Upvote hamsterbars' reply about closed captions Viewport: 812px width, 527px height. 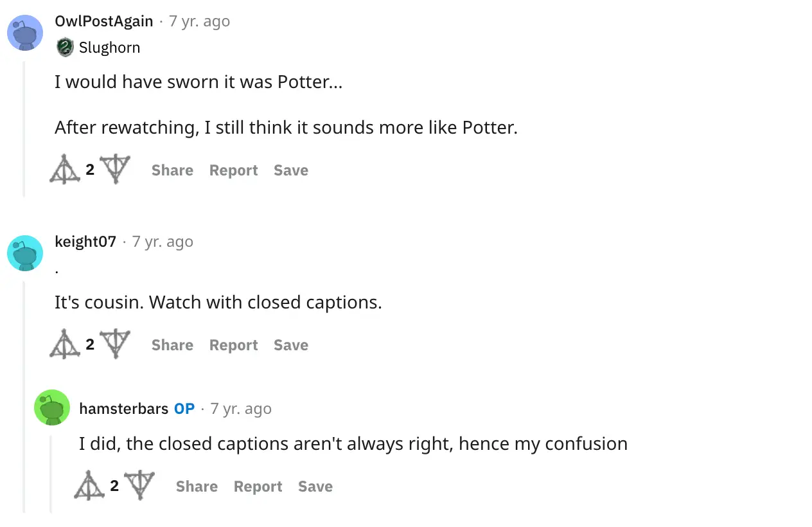coord(89,485)
